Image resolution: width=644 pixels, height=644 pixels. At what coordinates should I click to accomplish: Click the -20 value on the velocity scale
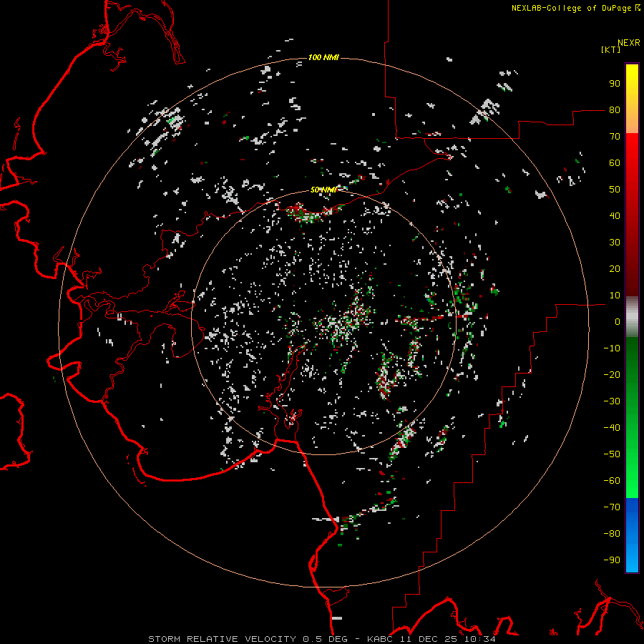612,374
